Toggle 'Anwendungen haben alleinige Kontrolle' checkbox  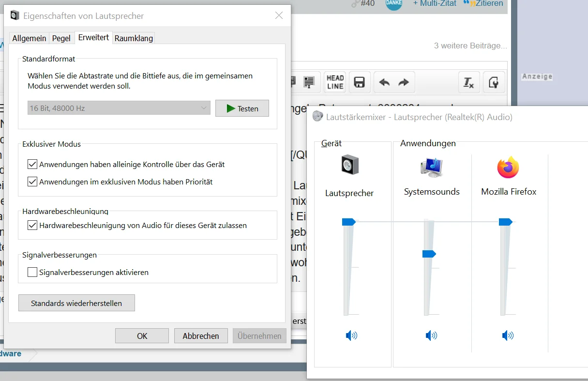32,164
